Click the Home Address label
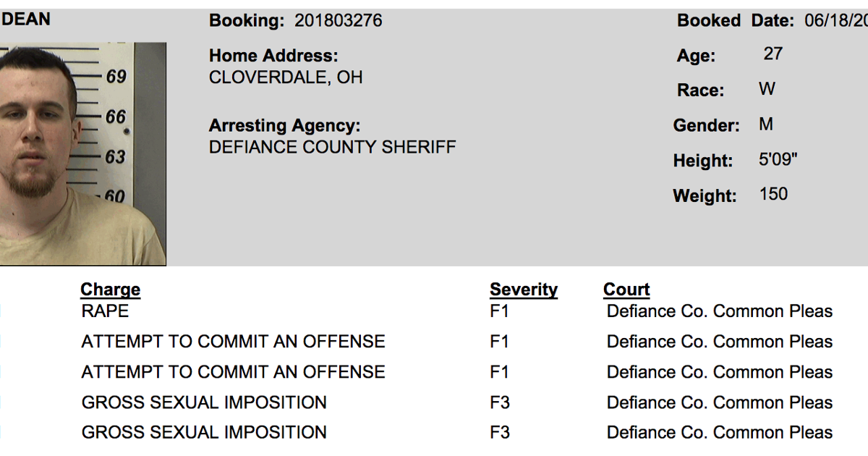The height and width of the screenshot is (456, 868). (273, 56)
